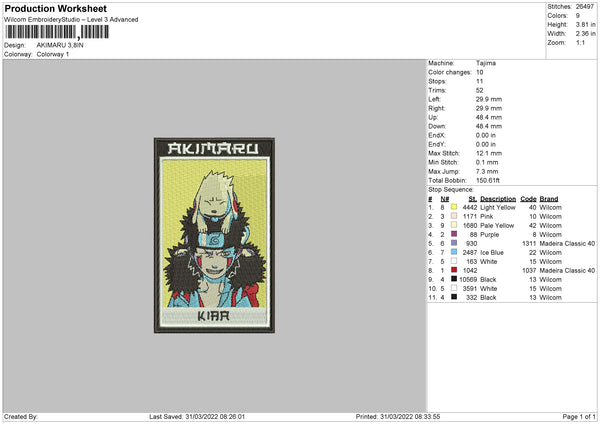The width and height of the screenshot is (600, 424).
Task: Select the Purple description text
Action: (x=489, y=235)
